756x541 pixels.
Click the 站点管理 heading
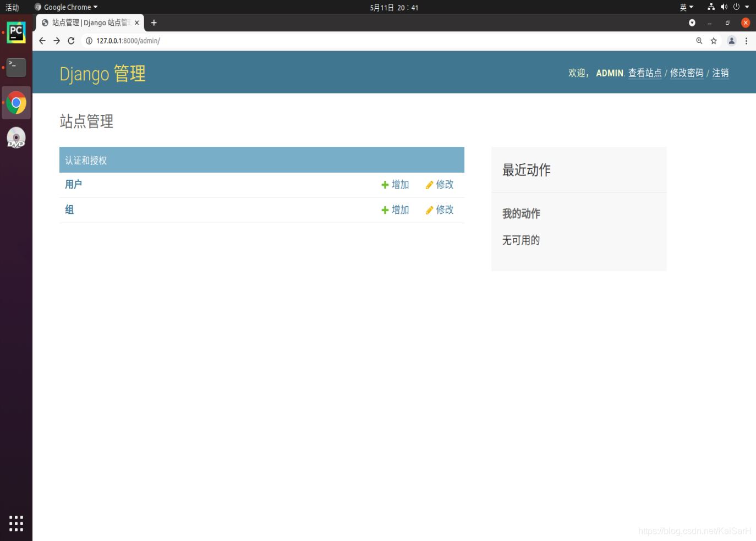pos(86,122)
